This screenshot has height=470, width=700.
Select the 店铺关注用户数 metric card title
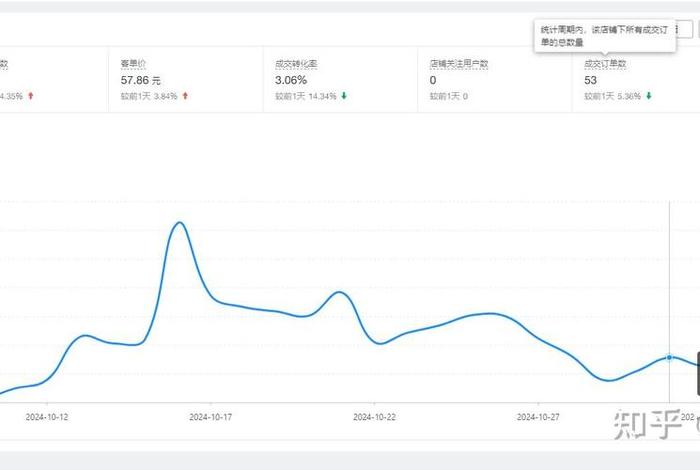click(x=459, y=63)
